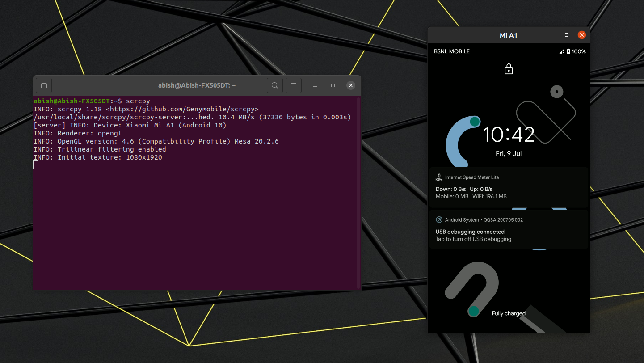This screenshot has width=644, height=363.
Task: Tap the 10:42 lock screen clock
Action: click(x=509, y=135)
